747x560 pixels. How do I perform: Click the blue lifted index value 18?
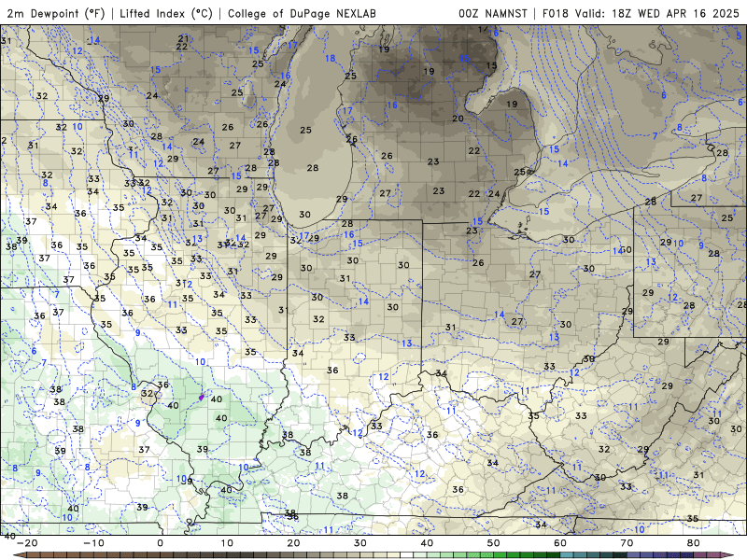click(x=331, y=58)
